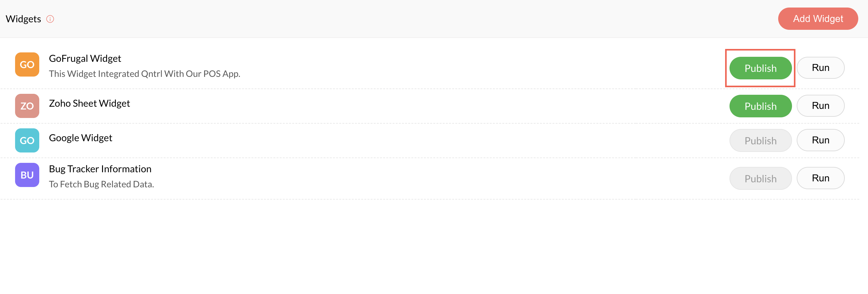Image resolution: width=868 pixels, height=294 pixels.
Task: Click the ZO icon for Zoho Sheet Widget
Action: 27,106
